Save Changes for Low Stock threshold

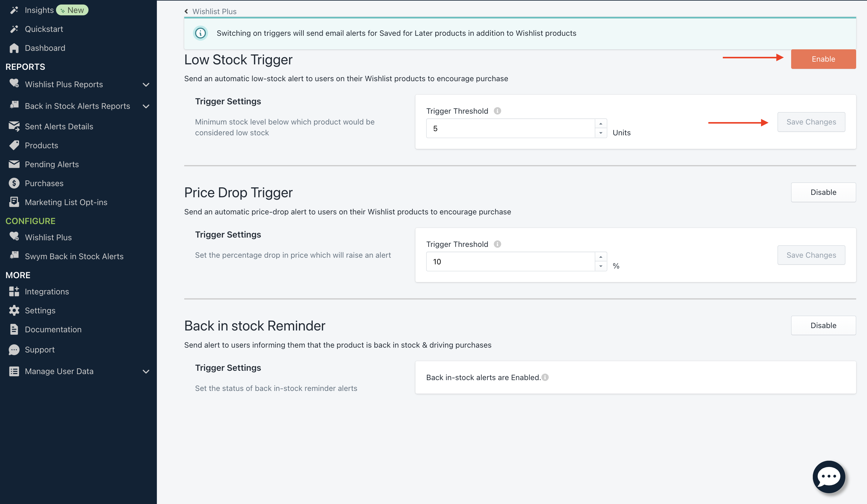tap(811, 122)
